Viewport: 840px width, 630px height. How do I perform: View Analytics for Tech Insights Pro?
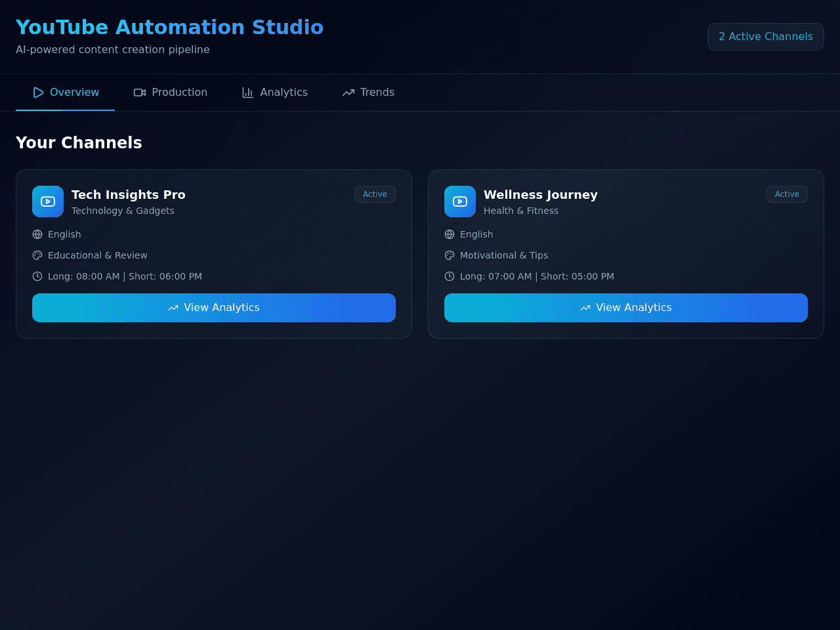214,308
